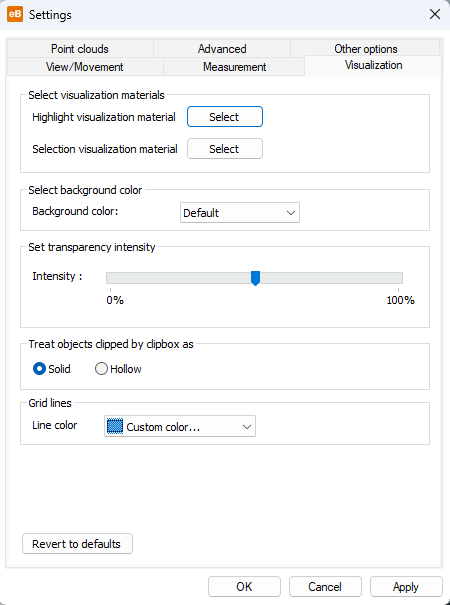Click the Revert to defaults button

[x=77, y=544]
